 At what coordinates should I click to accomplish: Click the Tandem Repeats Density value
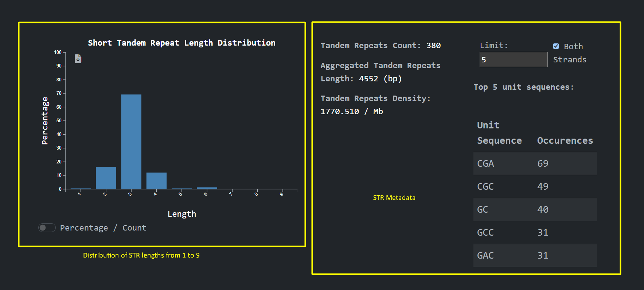click(x=351, y=112)
